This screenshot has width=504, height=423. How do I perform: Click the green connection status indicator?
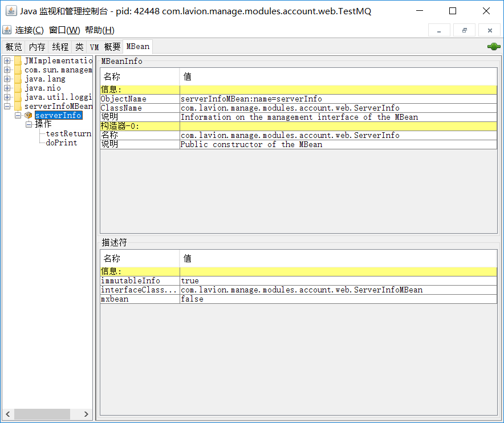(493, 46)
